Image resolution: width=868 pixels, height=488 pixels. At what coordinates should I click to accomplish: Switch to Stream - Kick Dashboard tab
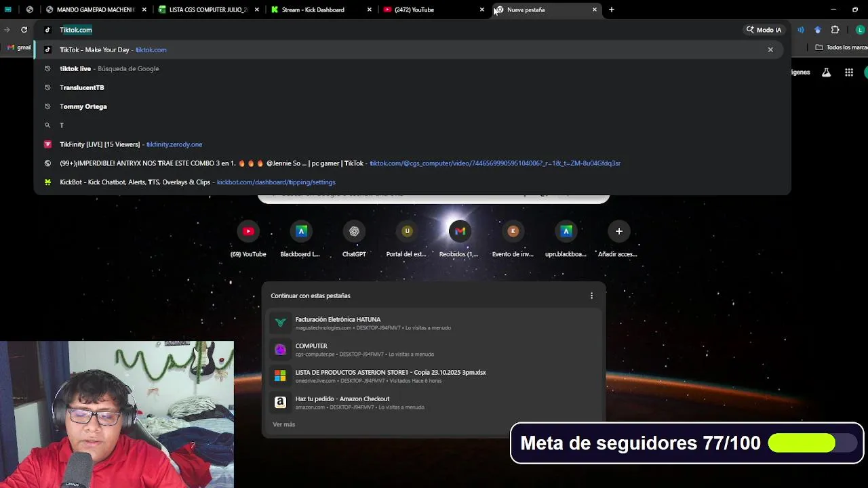(x=320, y=9)
